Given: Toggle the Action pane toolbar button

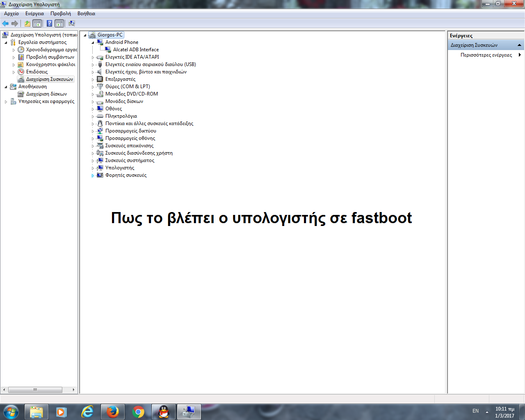Looking at the screenshot, I should [x=59, y=23].
